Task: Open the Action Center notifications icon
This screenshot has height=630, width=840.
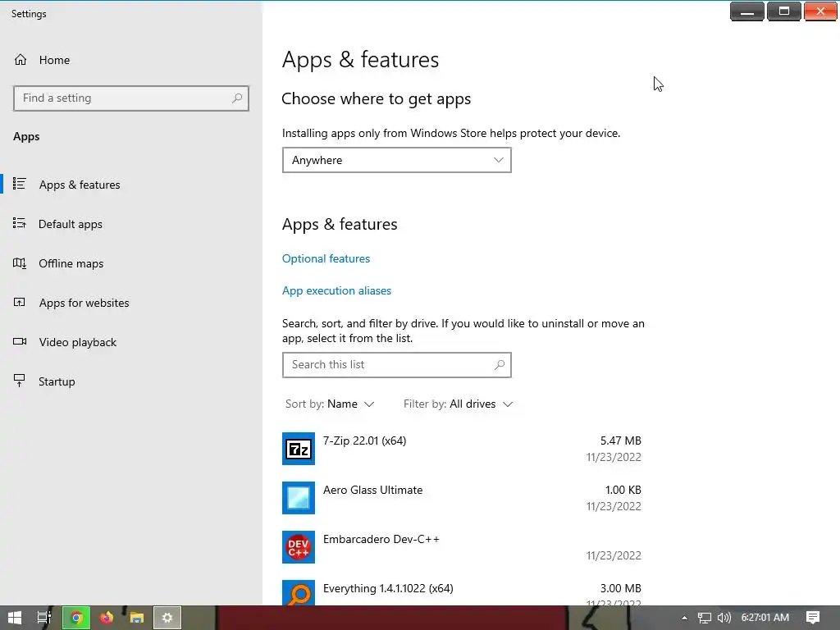Action: [x=813, y=618]
